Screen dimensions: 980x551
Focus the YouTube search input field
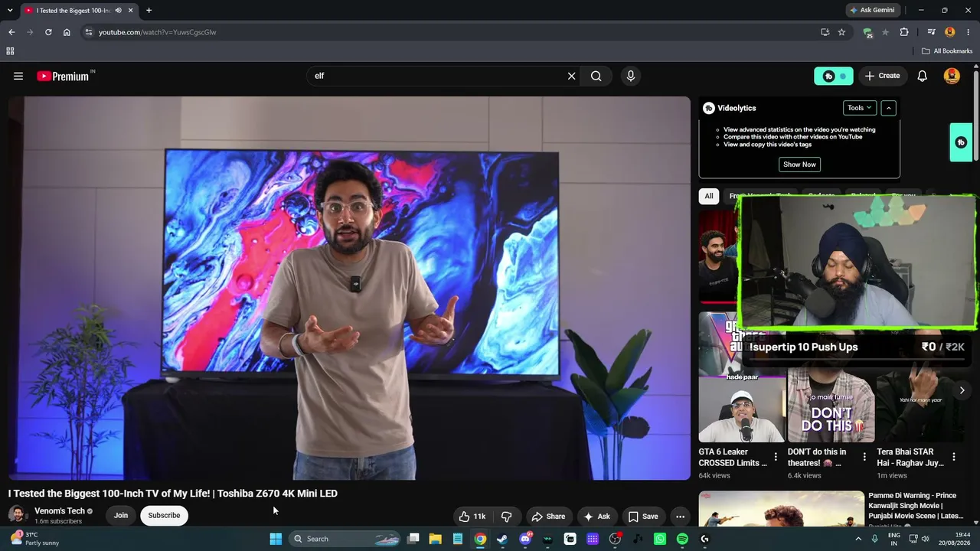pyautogui.click(x=436, y=76)
